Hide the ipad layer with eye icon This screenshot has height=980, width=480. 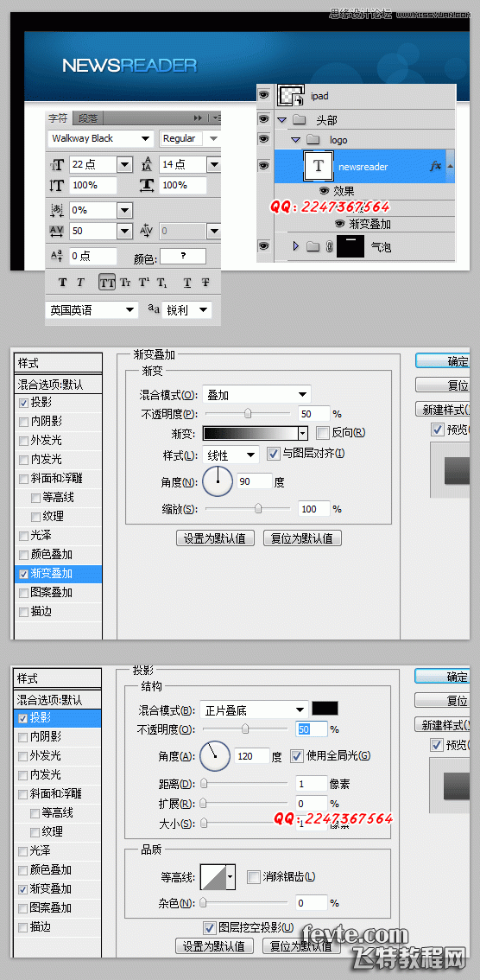(265, 95)
